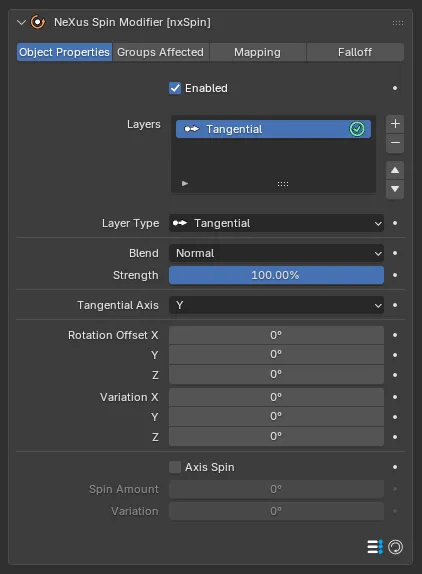This screenshot has height=574, width=422.
Task: Animate the Blend property dot
Action: tap(395, 253)
